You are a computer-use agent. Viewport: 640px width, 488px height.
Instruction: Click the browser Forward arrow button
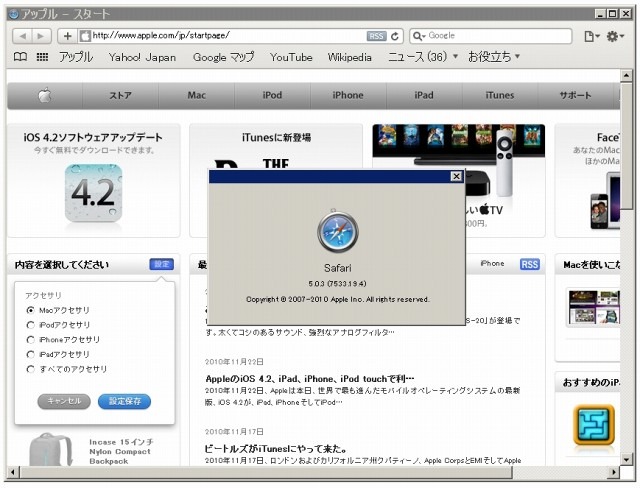(41, 36)
